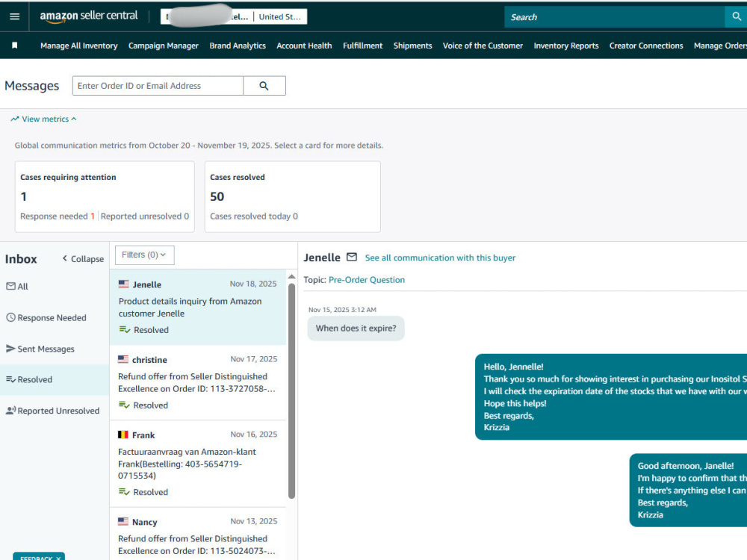Image resolution: width=747 pixels, height=560 pixels.
Task: Click the US flag beside christine
Action: pos(123,359)
